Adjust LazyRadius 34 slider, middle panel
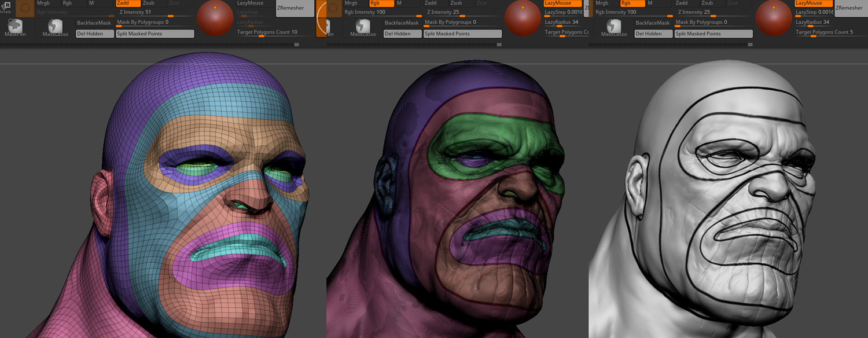 tap(564, 23)
